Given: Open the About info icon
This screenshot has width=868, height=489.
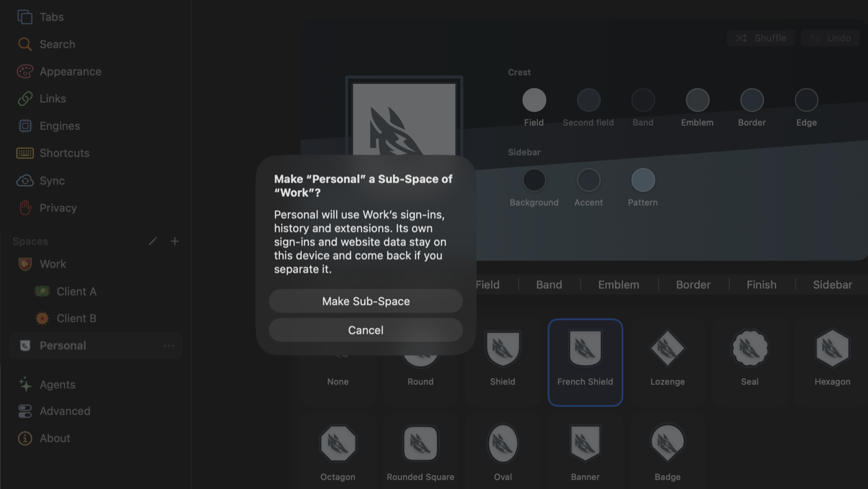Looking at the screenshot, I should tap(25, 438).
